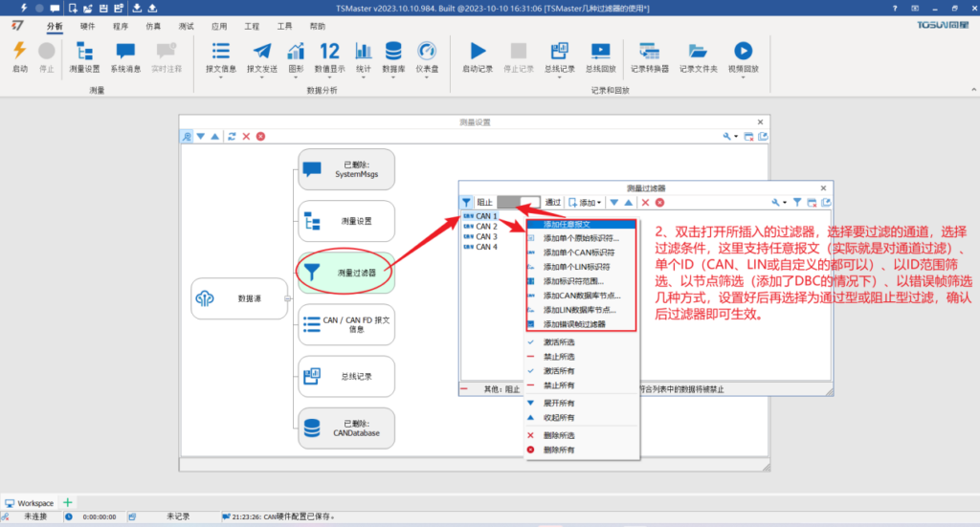The width and height of the screenshot is (980, 527).
Task: Open the 记录转换器 (Log Converter) tool
Action: (x=648, y=55)
